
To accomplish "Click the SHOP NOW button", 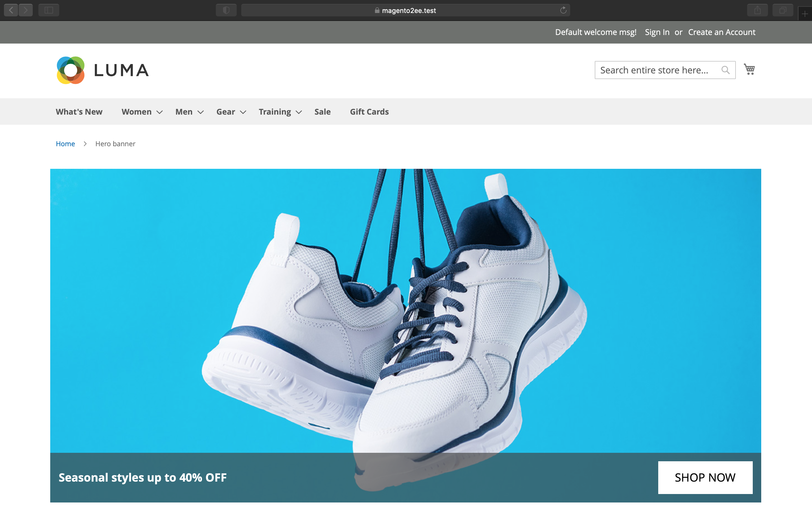I will (x=705, y=477).
